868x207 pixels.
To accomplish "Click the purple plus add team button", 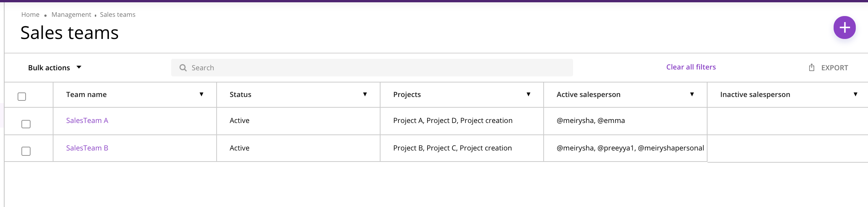I will click(844, 27).
